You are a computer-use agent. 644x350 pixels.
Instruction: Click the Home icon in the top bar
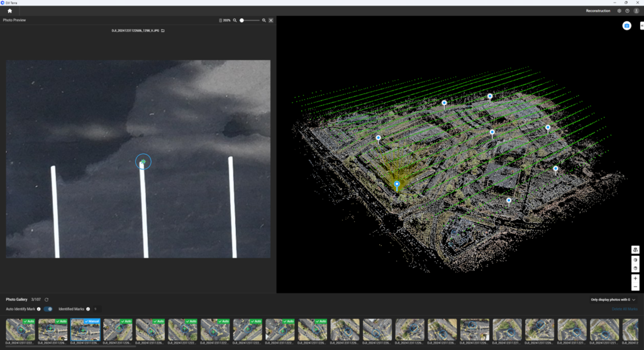[x=9, y=11]
